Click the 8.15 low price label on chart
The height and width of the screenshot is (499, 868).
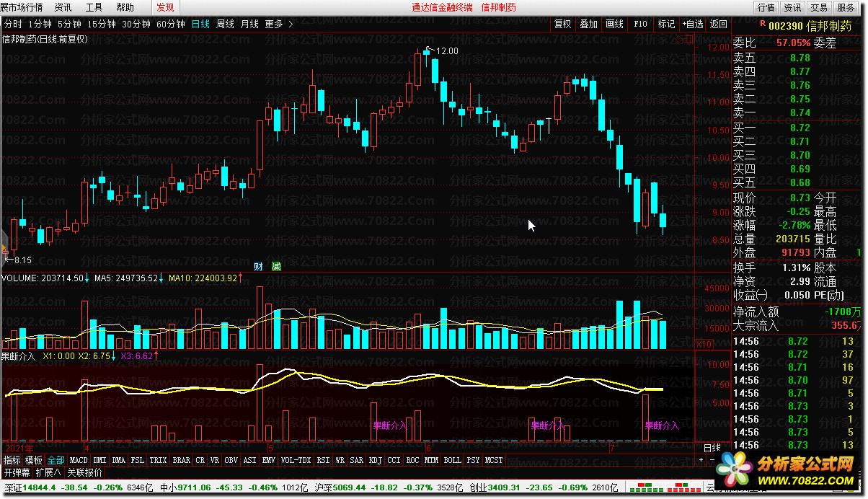[x=22, y=260]
